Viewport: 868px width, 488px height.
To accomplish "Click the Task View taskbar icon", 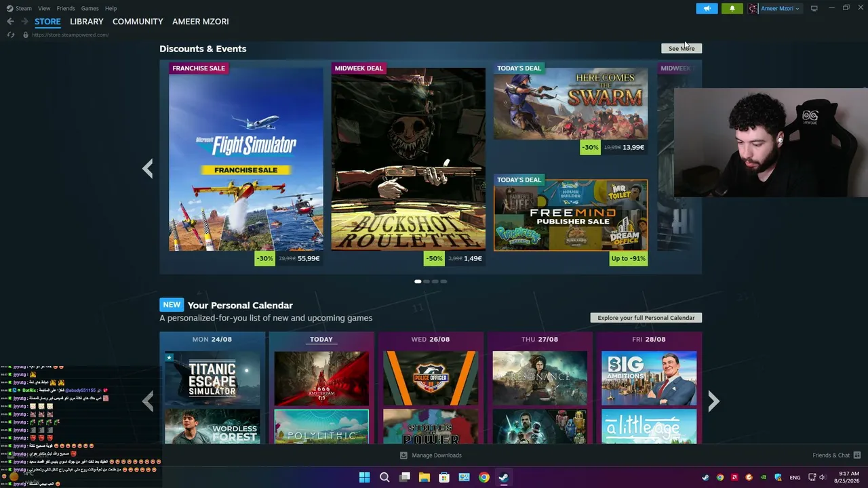I will (405, 477).
